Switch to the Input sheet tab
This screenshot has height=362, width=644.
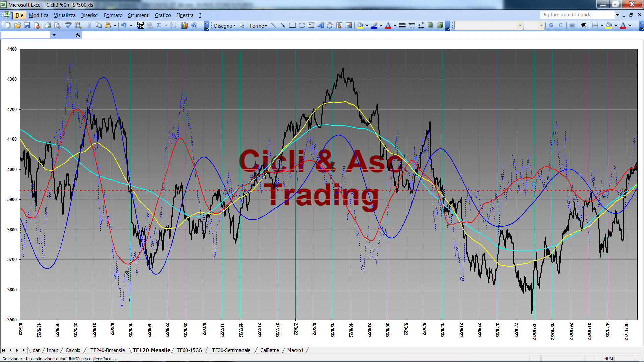click(x=52, y=350)
